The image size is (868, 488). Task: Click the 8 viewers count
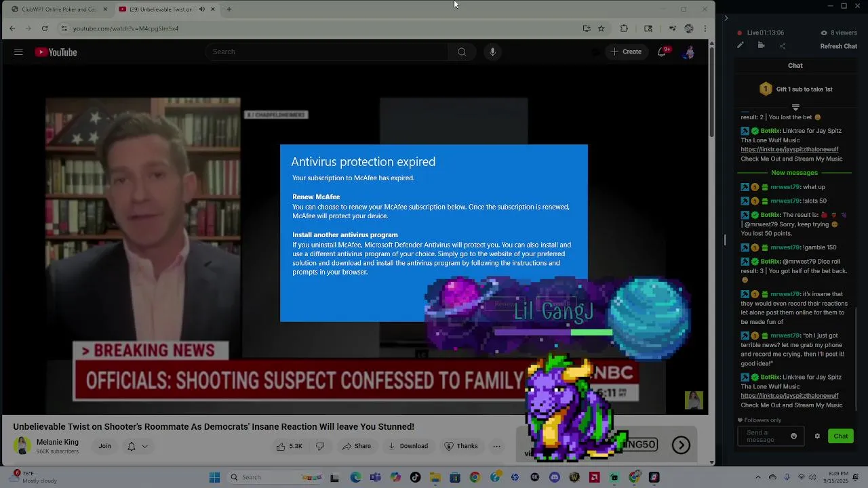[839, 33]
